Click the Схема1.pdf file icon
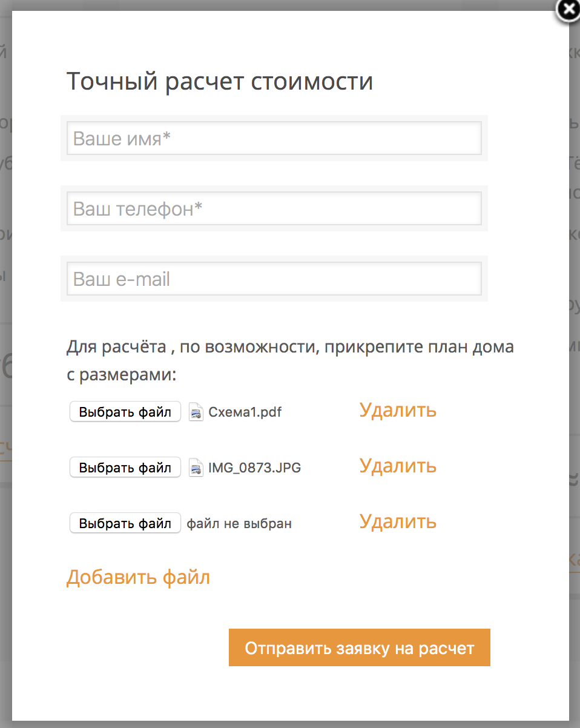This screenshot has height=728, width=580. click(x=196, y=412)
